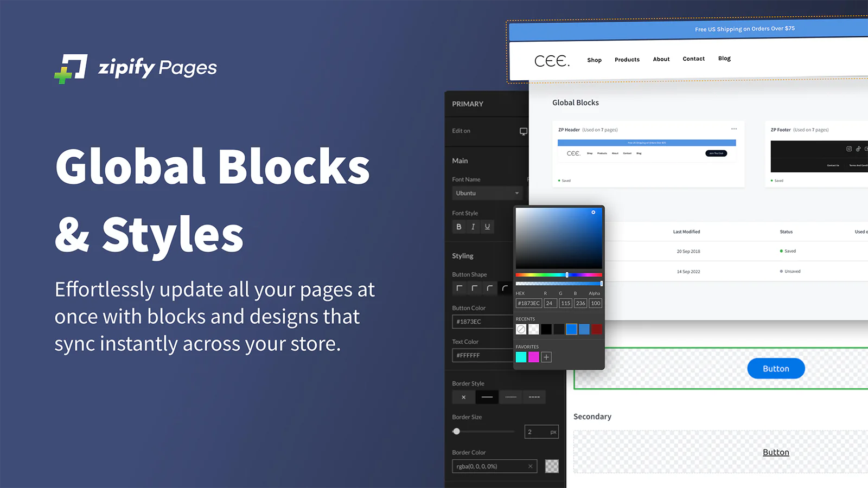Click the alpha slider in color picker
This screenshot has height=488, width=868.
click(559, 284)
